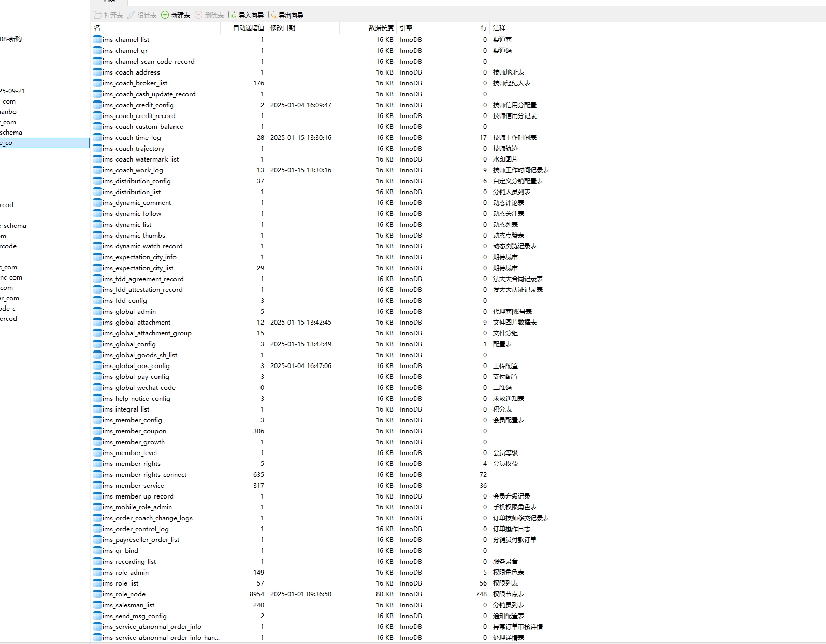Select table name ims_service_abnormal_order_info
The height and width of the screenshot is (644, 826).
click(152, 626)
